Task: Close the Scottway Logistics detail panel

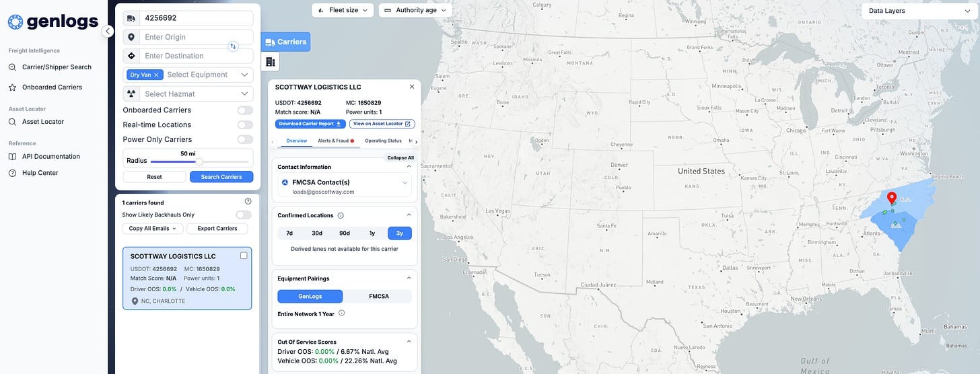Action: (412, 87)
